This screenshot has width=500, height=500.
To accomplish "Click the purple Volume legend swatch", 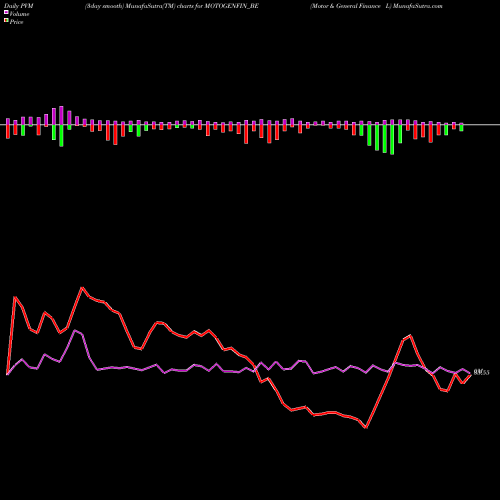I will [x=6, y=13].
